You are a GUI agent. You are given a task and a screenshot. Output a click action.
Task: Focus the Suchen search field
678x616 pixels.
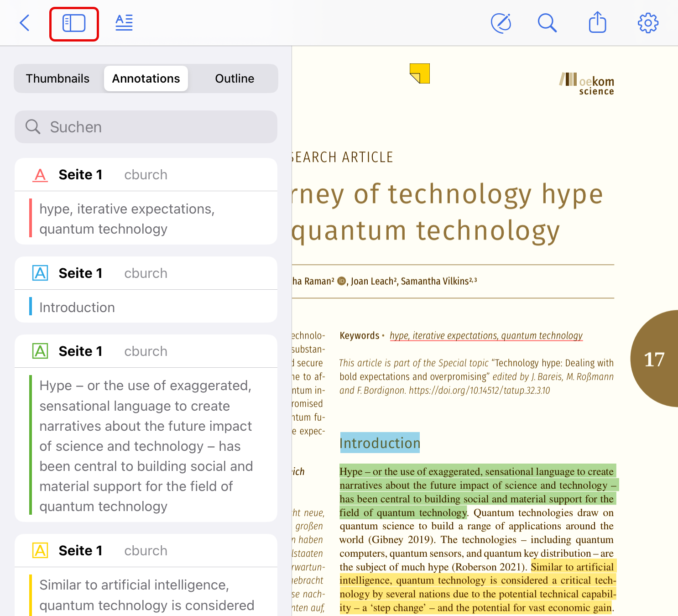pos(146,127)
